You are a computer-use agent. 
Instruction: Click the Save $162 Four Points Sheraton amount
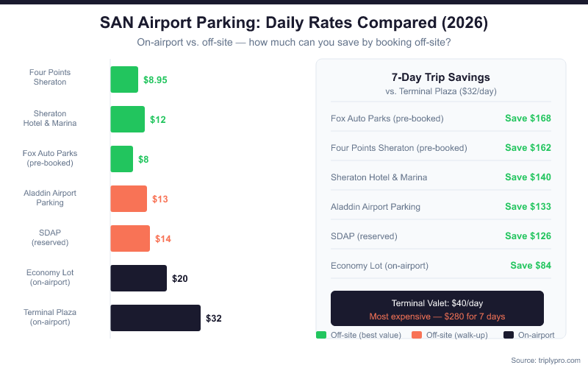(528, 148)
